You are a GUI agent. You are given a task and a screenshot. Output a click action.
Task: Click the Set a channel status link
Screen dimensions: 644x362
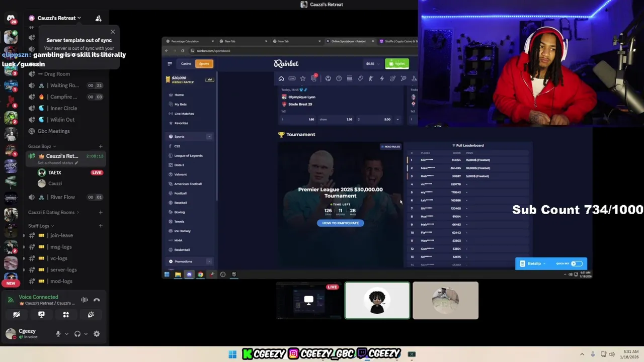tap(58, 163)
